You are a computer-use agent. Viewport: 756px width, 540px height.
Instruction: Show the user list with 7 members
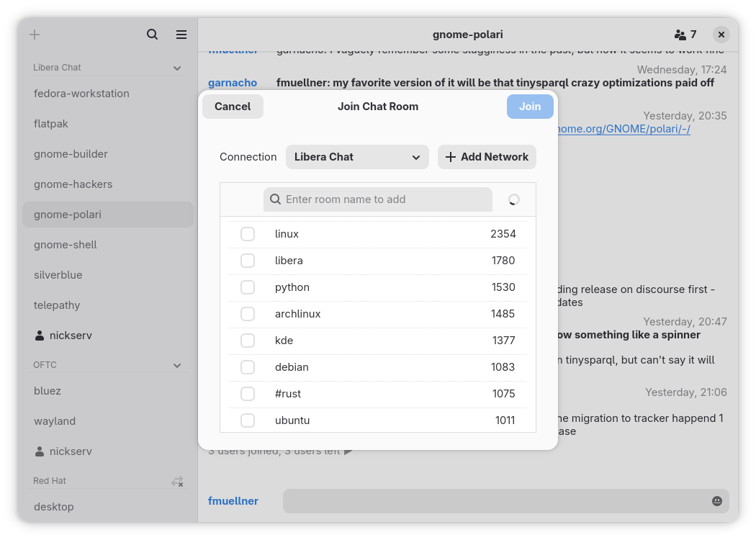click(x=685, y=35)
